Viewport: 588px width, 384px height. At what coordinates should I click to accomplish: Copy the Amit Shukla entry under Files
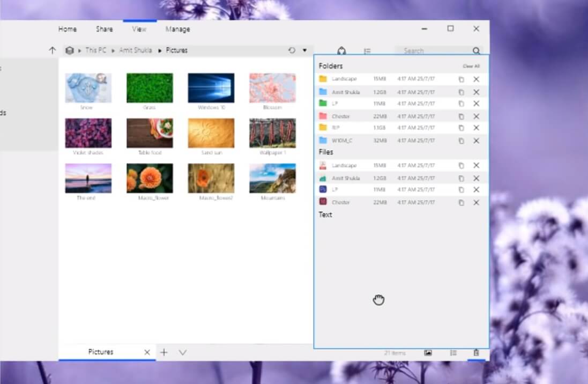click(462, 178)
